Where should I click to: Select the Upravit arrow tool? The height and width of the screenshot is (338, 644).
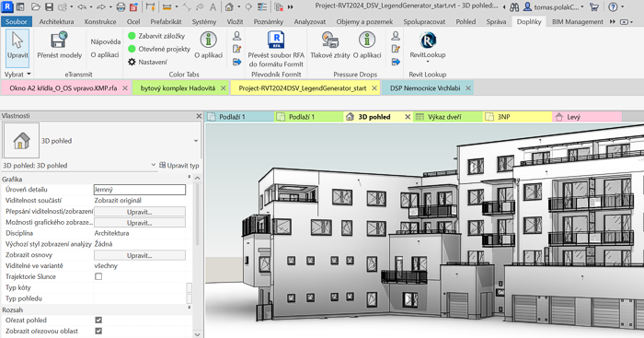click(x=17, y=48)
